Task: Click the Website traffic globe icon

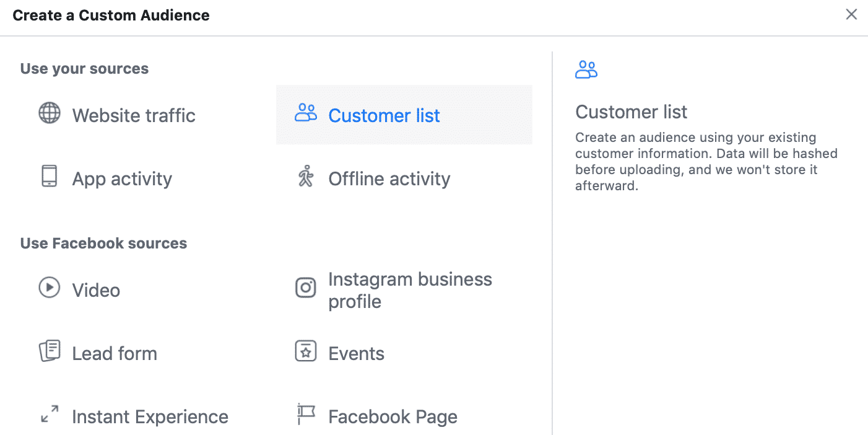Action: coord(50,113)
